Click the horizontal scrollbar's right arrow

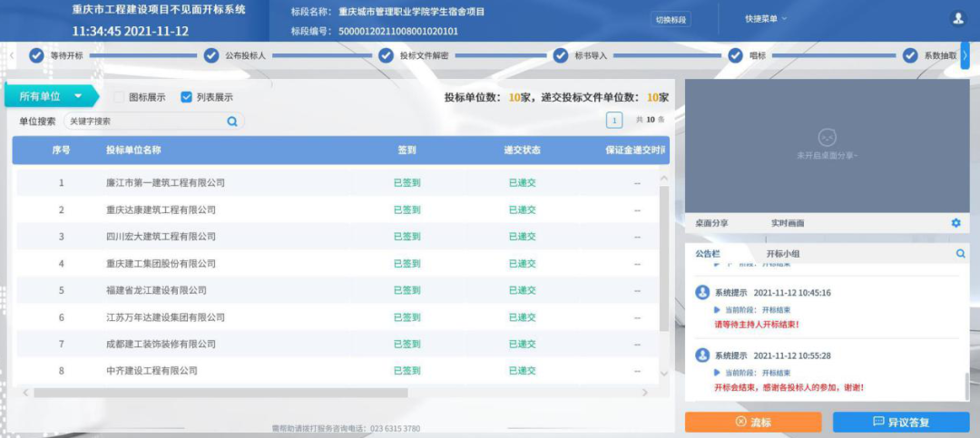point(645,393)
